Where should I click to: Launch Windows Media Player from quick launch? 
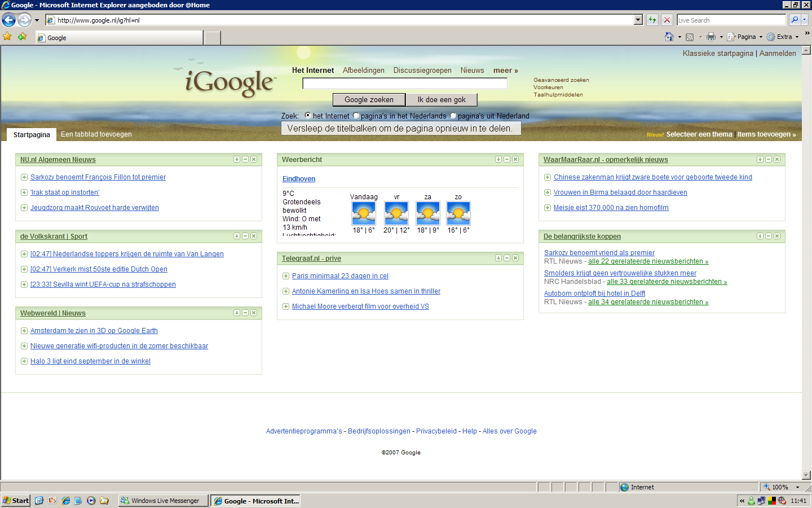[x=91, y=501]
